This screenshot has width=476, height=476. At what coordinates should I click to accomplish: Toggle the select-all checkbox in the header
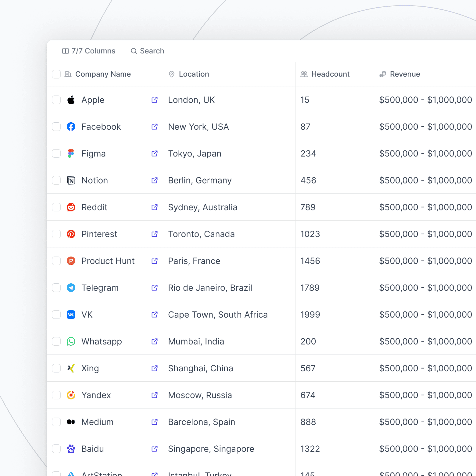click(x=56, y=74)
